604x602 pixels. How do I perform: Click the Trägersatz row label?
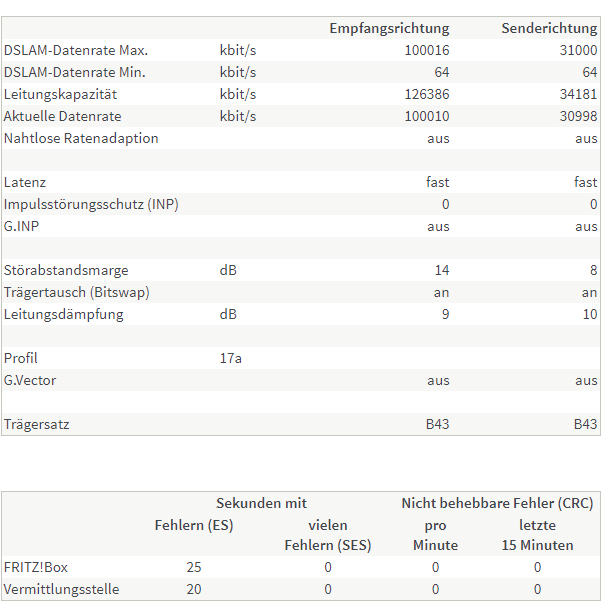click(37, 425)
